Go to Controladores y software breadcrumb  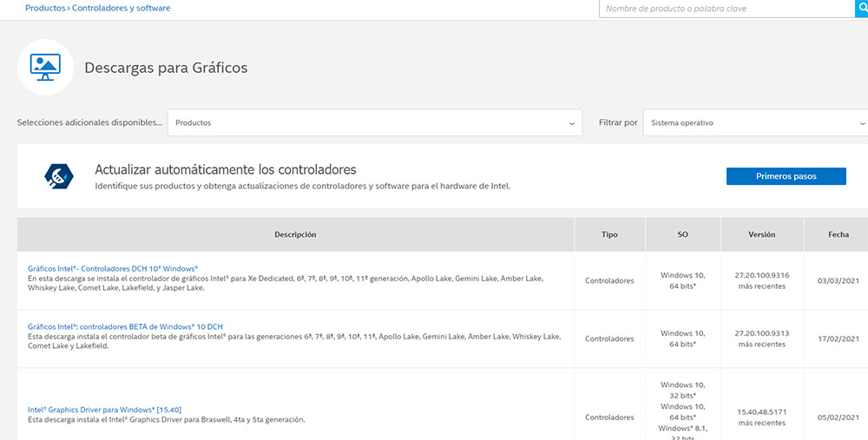[122, 9]
